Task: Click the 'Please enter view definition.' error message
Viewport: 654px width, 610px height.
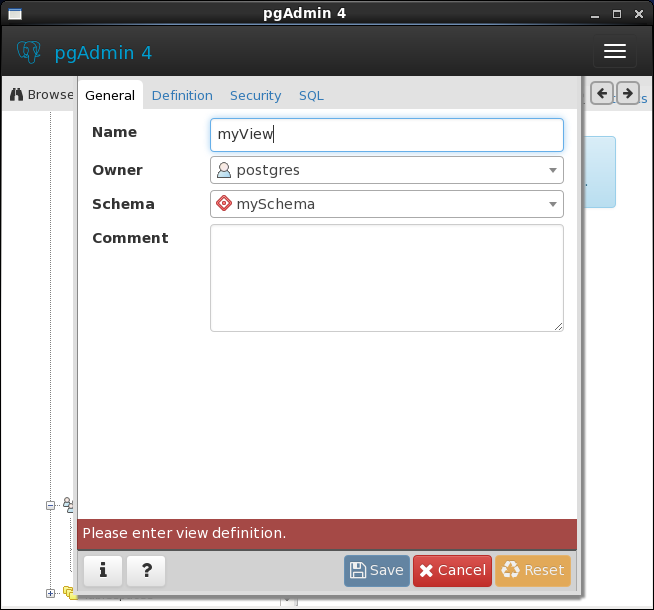Action: pos(184,533)
